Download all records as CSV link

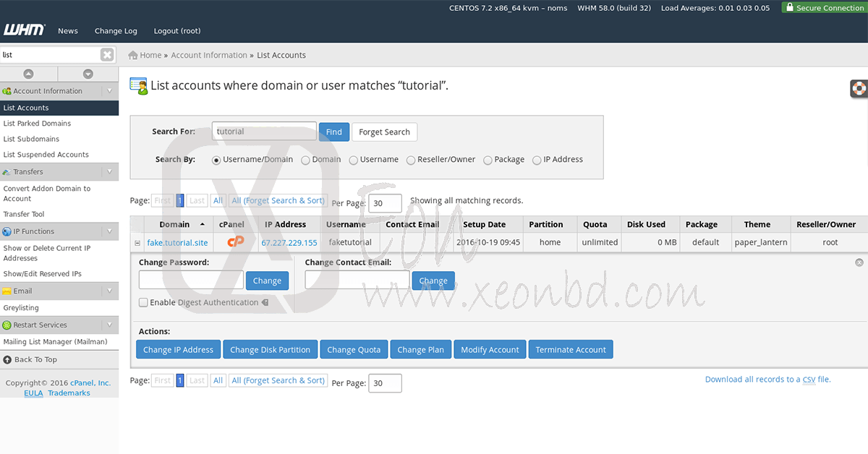[767, 380]
